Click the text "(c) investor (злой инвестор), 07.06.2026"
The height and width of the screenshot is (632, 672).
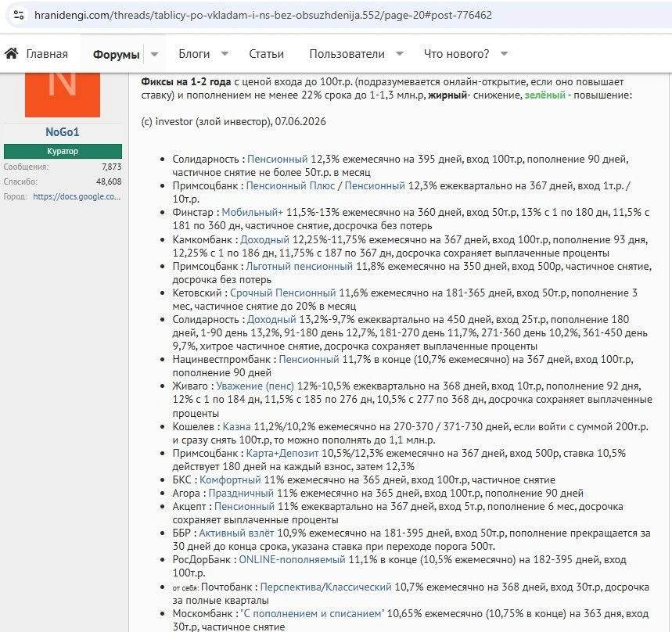pos(234,122)
